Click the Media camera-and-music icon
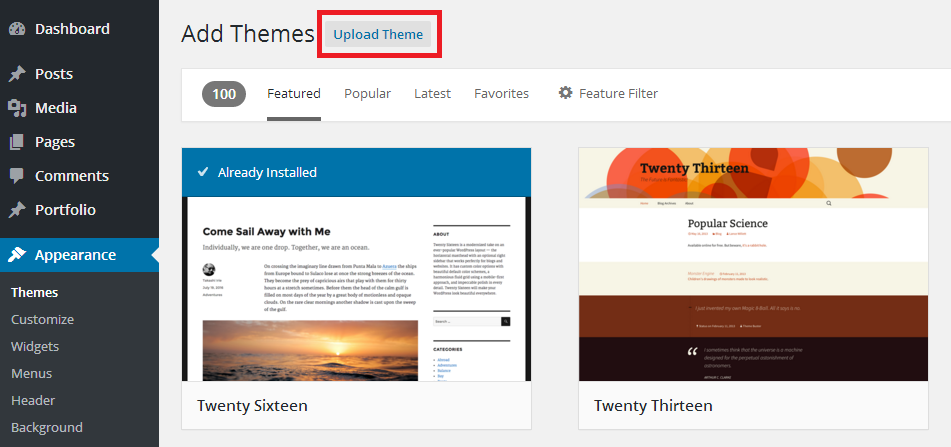 17,108
